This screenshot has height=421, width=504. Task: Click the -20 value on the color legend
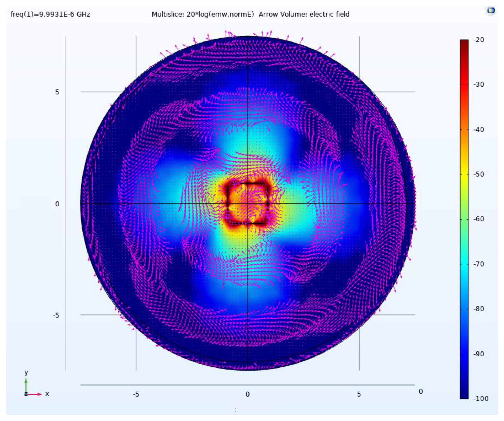coord(479,40)
